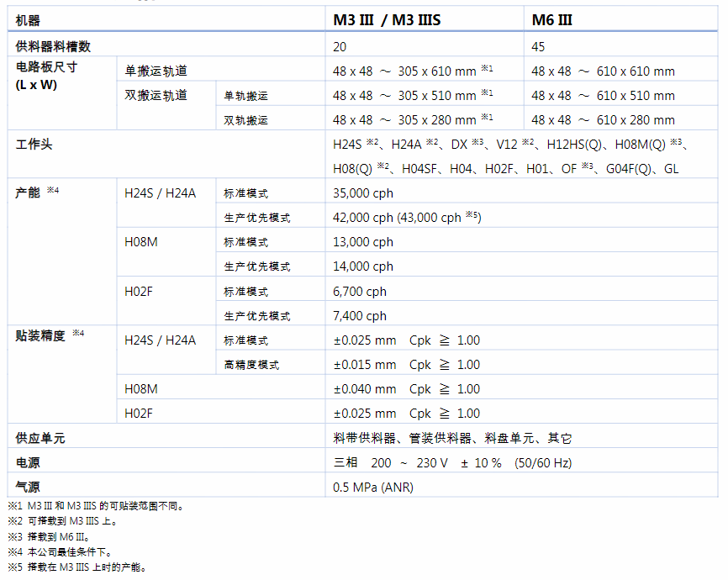728x580 pixels.
Task: Click the M6 III column header
Action: click(x=555, y=18)
